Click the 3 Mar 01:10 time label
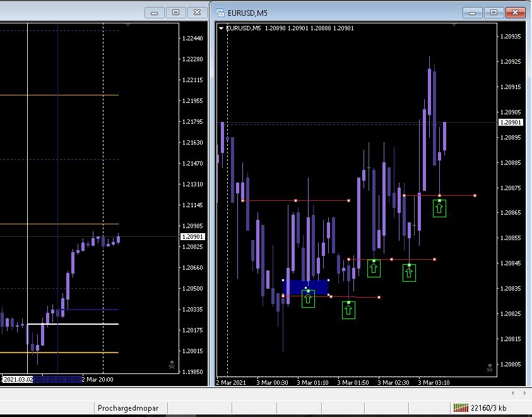The height and width of the screenshot is (417, 532). [x=312, y=383]
